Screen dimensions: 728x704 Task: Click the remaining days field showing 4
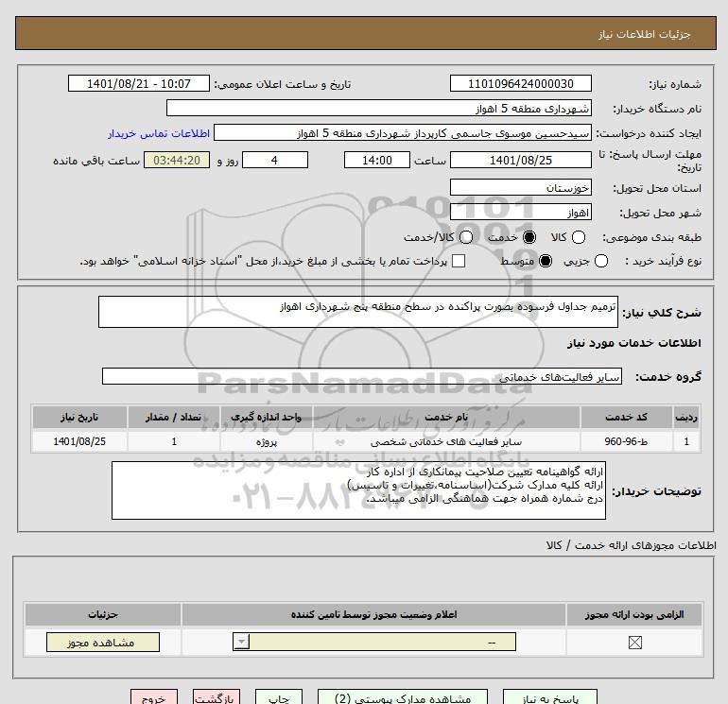[275, 160]
